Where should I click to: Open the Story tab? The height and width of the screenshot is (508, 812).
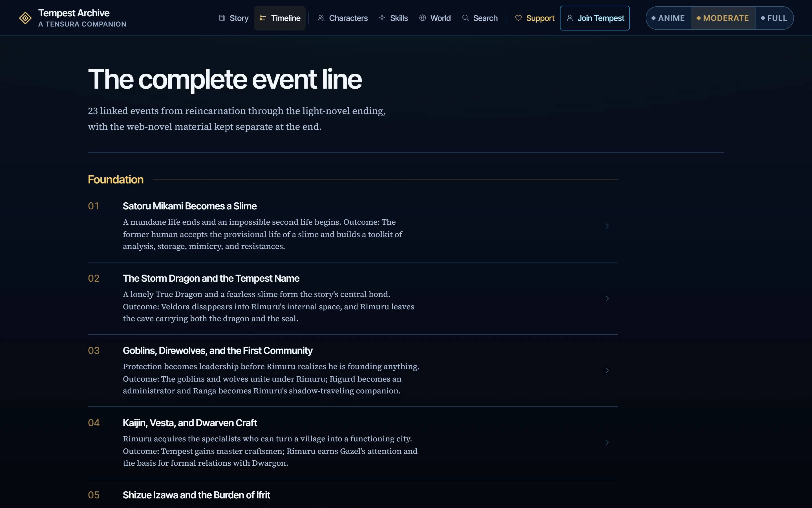(233, 18)
